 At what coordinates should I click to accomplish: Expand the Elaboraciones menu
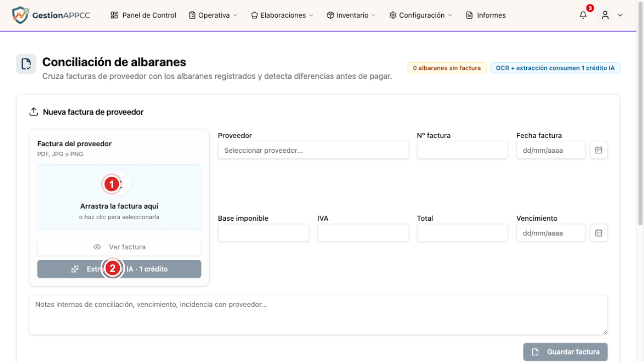tap(282, 15)
